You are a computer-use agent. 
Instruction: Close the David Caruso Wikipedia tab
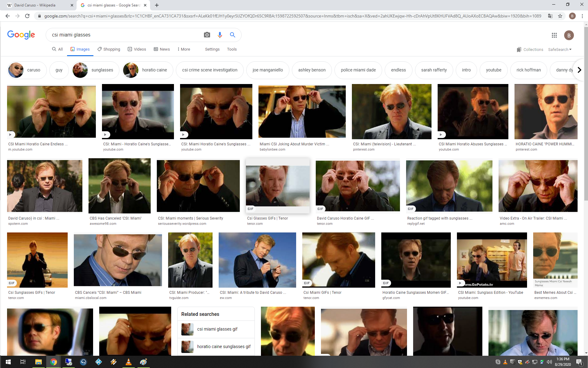click(72, 5)
